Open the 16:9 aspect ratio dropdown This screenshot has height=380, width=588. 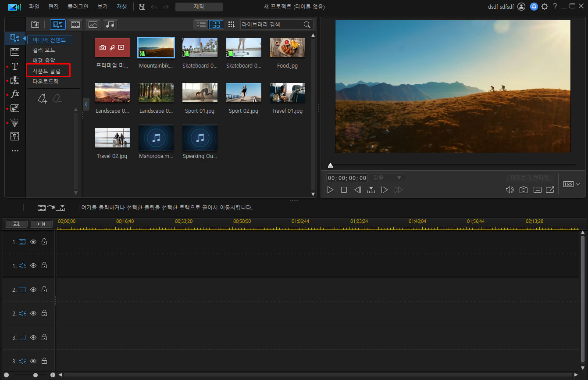pyautogui.click(x=572, y=184)
